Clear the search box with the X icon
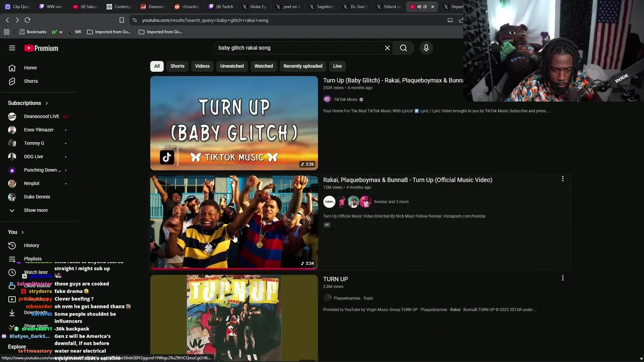The height and width of the screenshot is (362, 644). pyautogui.click(x=387, y=48)
